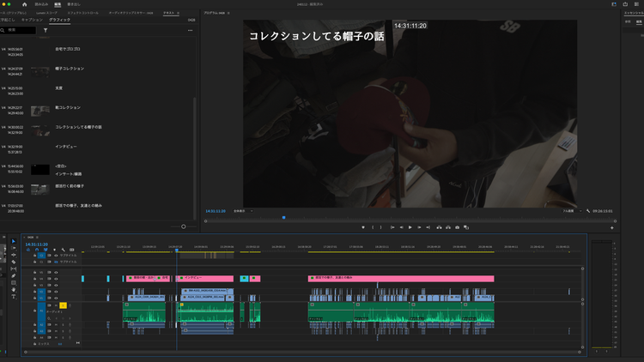The width and height of the screenshot is (644, 362).
Task: Click the timeline horizontal zoom scrollbar
Action: tap(302, 352)
